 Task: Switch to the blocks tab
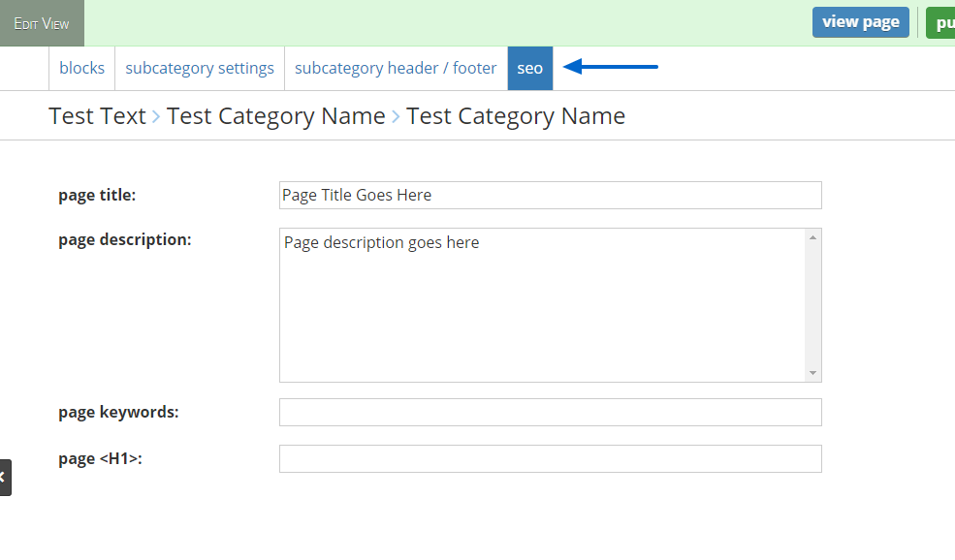[81, 68]
